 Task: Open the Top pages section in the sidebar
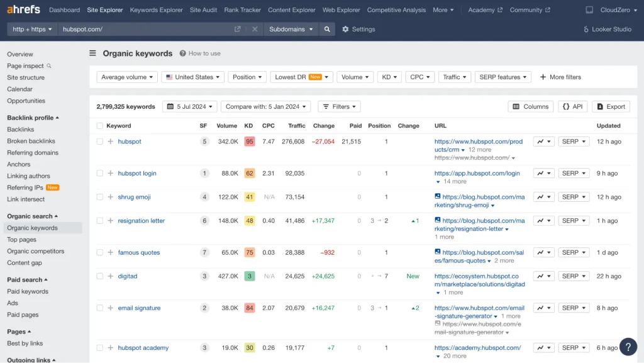coord(23,239)
